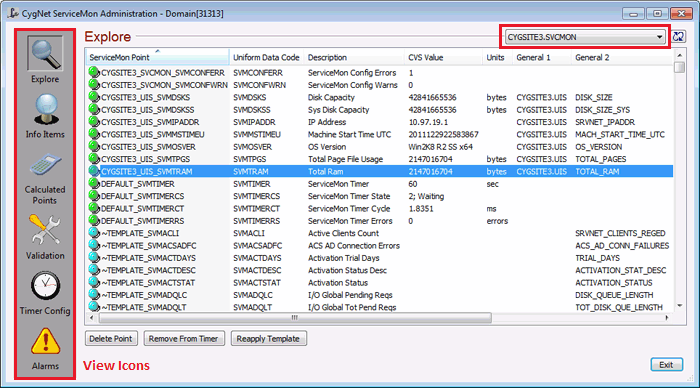Open the Info Items view
The width and height of the screenshot is (700, 388).
click(x=45, y=116)
